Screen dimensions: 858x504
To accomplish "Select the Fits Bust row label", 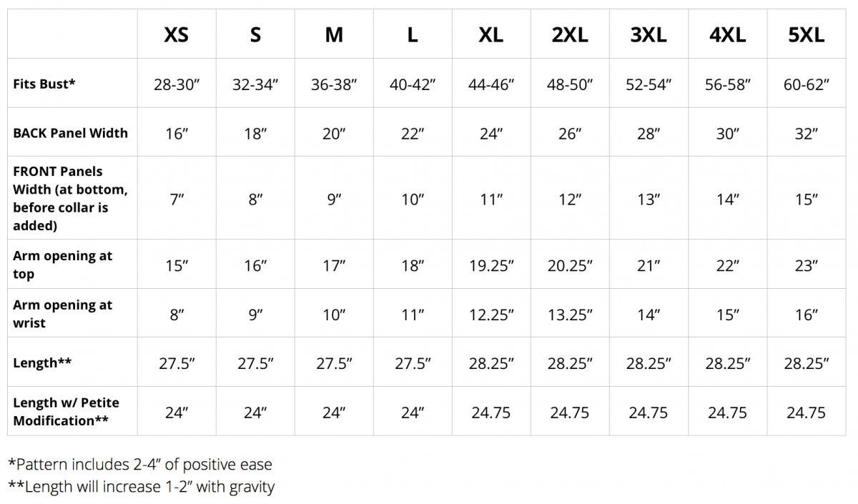I will click(44, 84).
